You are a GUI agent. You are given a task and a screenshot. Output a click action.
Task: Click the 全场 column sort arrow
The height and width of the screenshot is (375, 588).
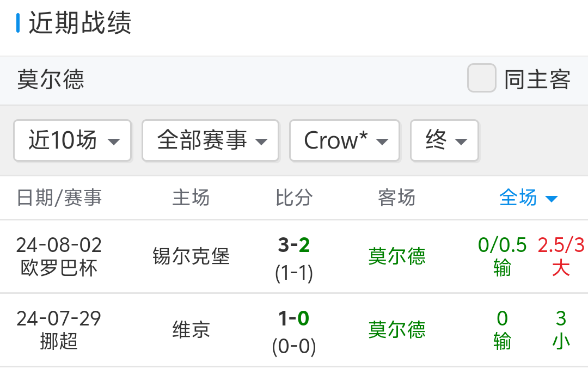[x=552, y=199]
